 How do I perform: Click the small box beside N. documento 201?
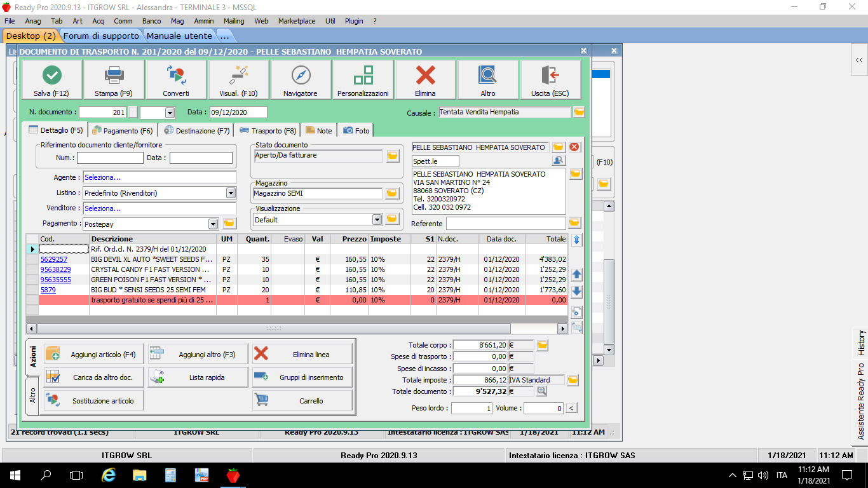[133, 112]
